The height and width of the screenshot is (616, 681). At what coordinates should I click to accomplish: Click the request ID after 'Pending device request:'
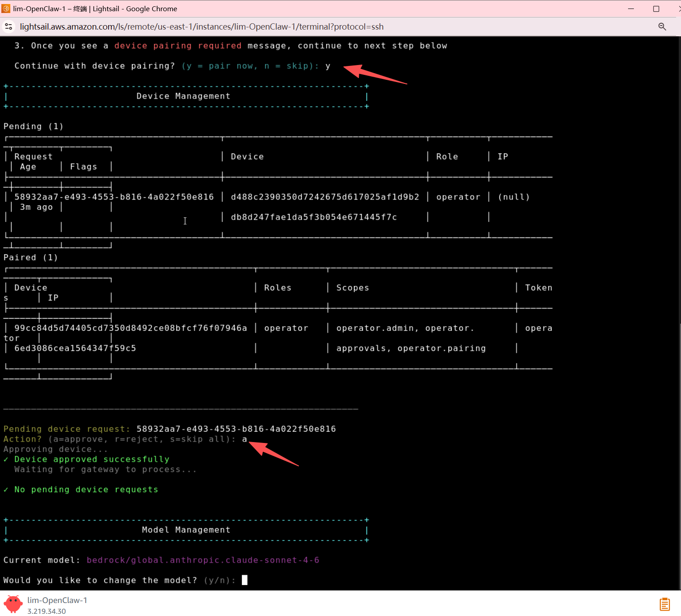coord(236,429)
